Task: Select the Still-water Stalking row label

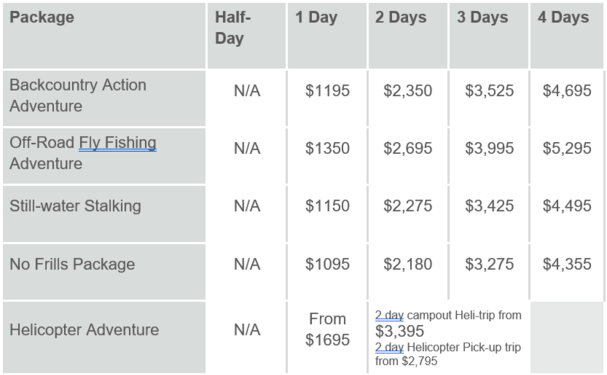Action: (x=75, y=206)
